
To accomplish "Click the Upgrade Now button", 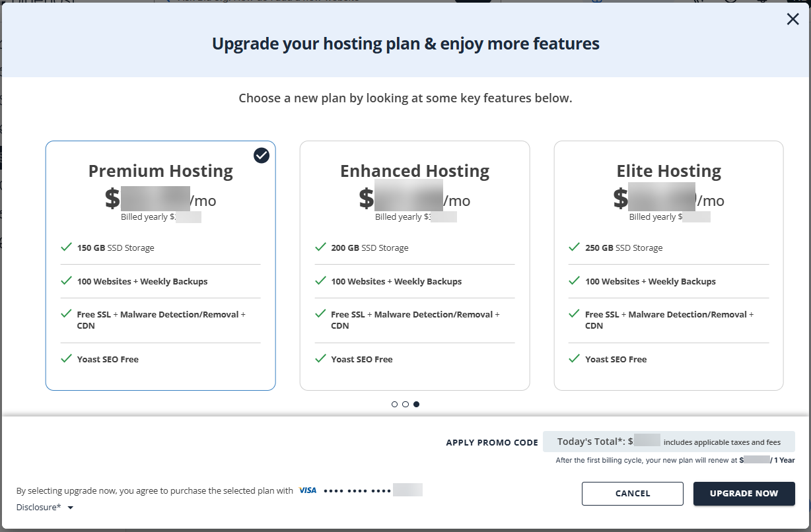I will pyautogui.click(x=744, y=493).
